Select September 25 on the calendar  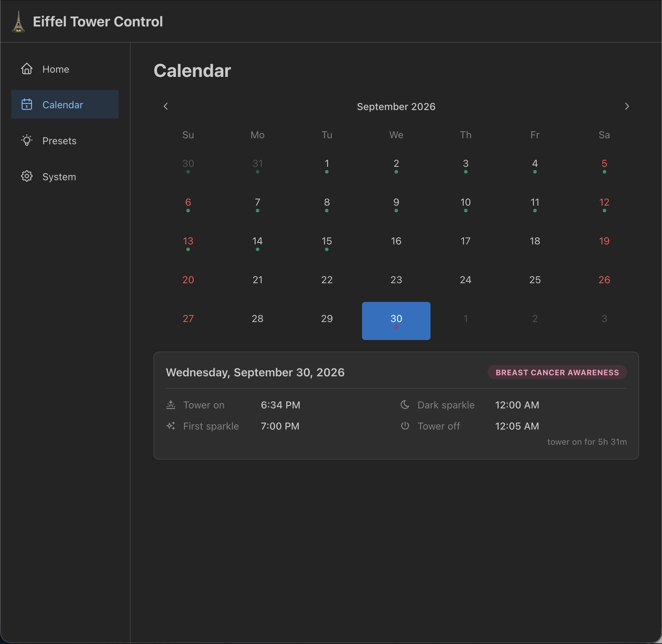pos(535,282)
